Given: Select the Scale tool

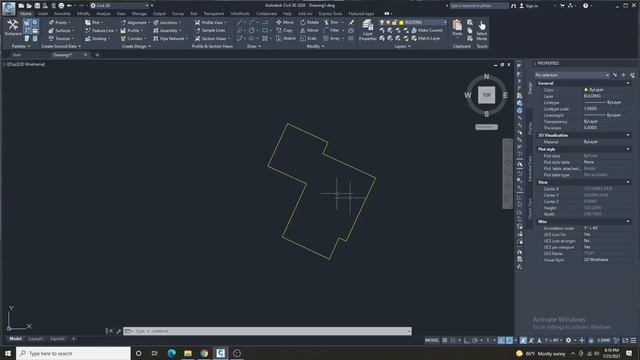Looking at the screenshot, I should pos(309,38).
